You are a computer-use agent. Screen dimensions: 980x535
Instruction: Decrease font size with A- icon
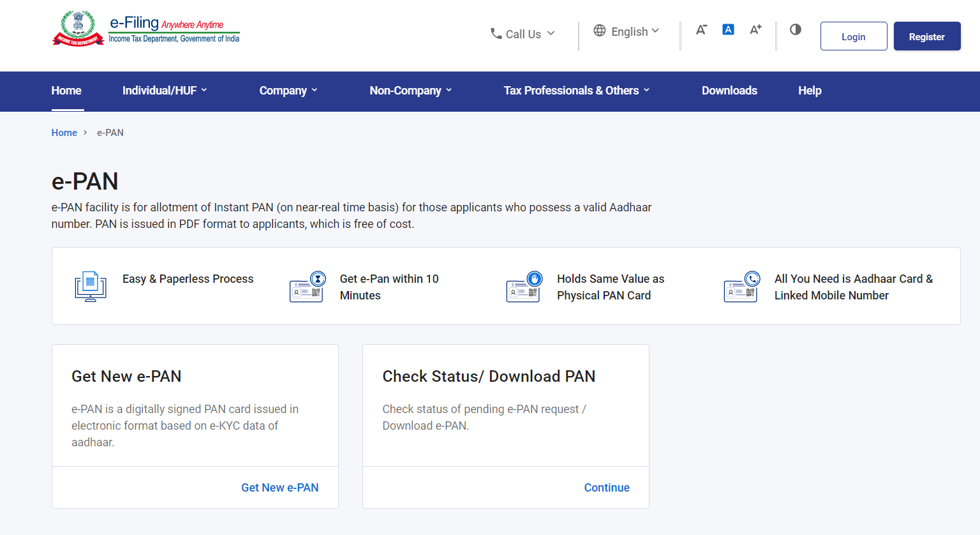pos(701,29)
